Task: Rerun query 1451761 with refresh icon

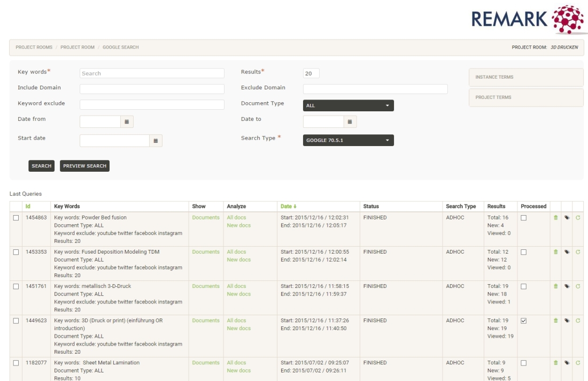Action: (578, 286)
